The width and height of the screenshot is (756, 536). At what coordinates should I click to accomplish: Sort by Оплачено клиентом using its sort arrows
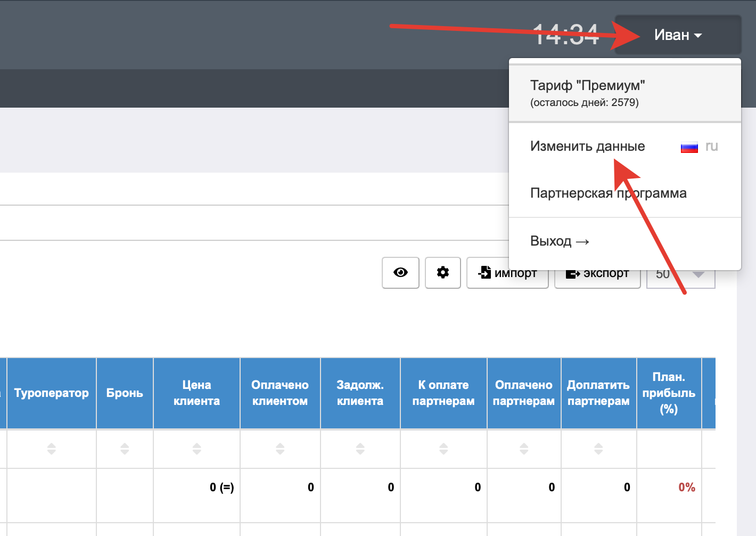point(280,449)
